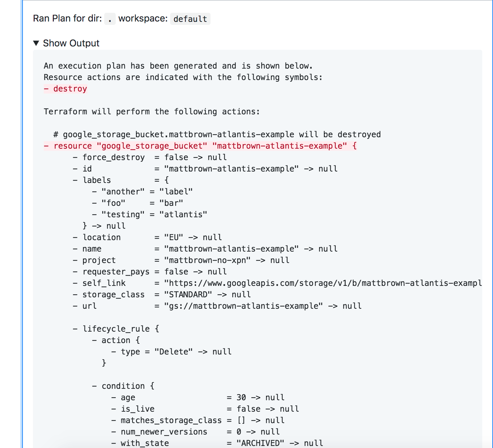Select the action type Delete line
The width and height of the screenshot is (493, 448).
click(172, 351)
